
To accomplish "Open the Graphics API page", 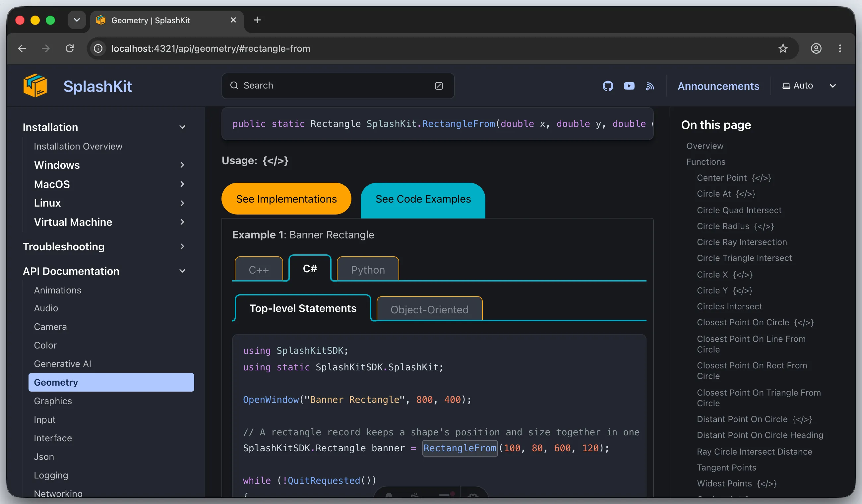I will click(x=53, y=401).
